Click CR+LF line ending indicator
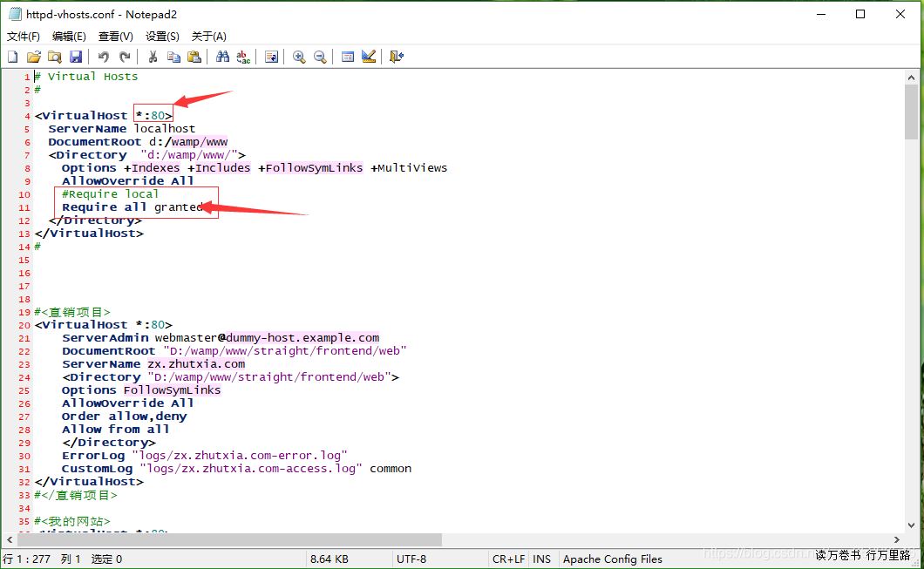Viewport: 924px width, 569px height. 509,559
